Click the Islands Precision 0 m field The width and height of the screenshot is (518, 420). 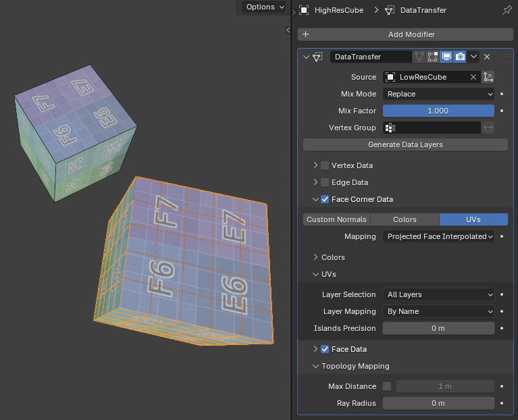438,328
